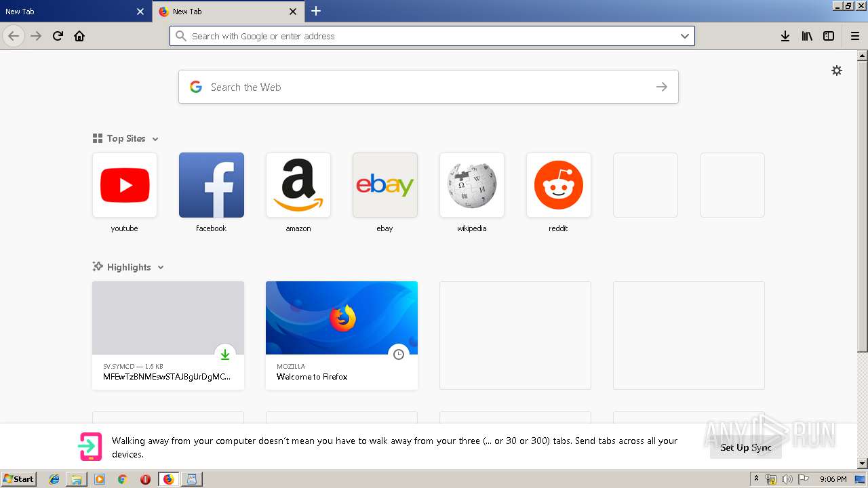Open the Welcome to Firefox highlight

tap(342, 335)
